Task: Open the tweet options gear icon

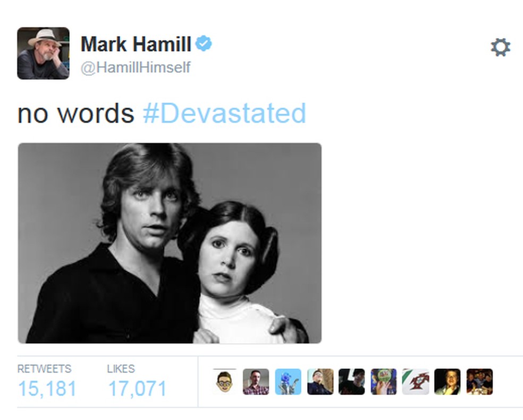Action: point(500,47)
